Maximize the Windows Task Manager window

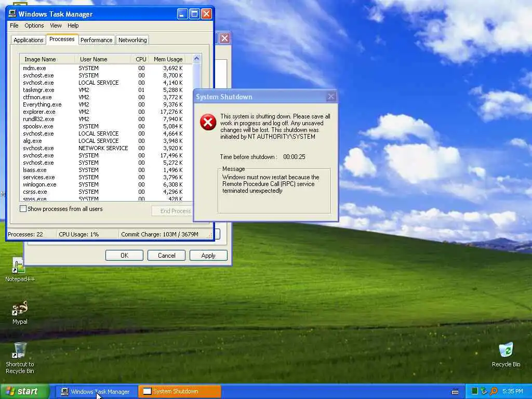coord(194,14)
